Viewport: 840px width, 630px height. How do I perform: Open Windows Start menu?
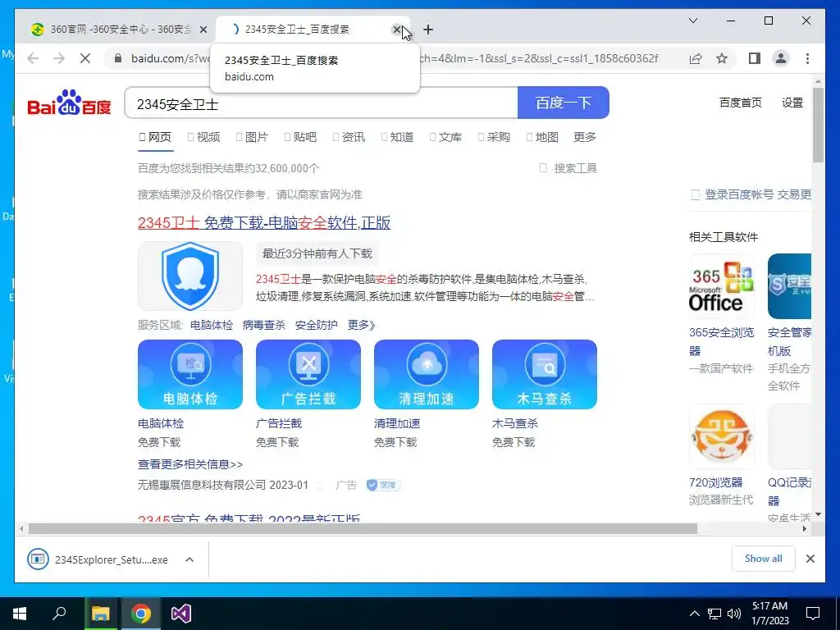pos(20,614)
